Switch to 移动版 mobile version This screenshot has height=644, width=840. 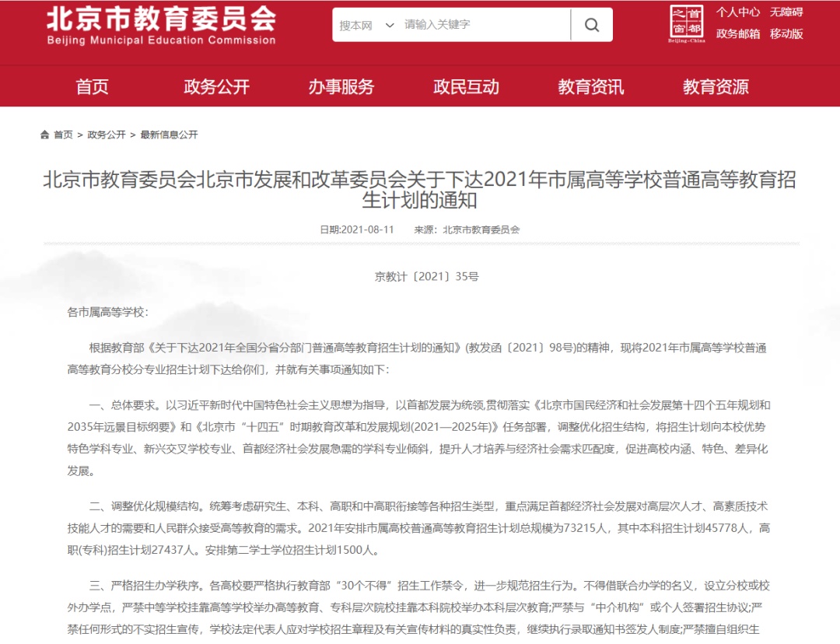pos(786,33)
